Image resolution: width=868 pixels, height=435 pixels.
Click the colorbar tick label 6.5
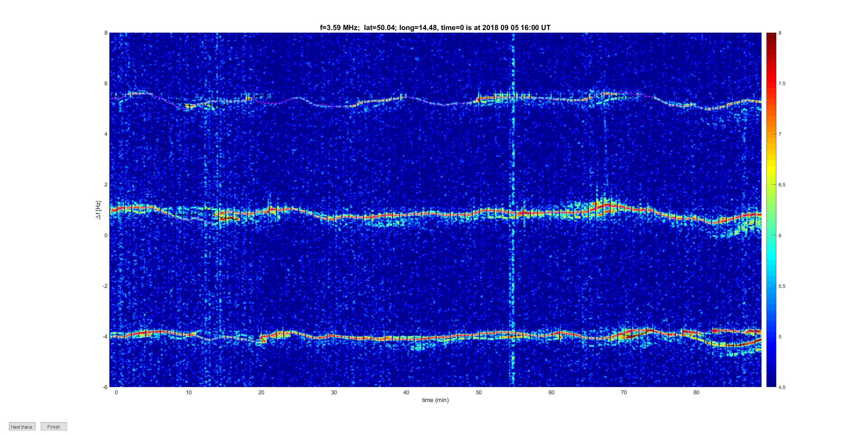pos(782,185)
